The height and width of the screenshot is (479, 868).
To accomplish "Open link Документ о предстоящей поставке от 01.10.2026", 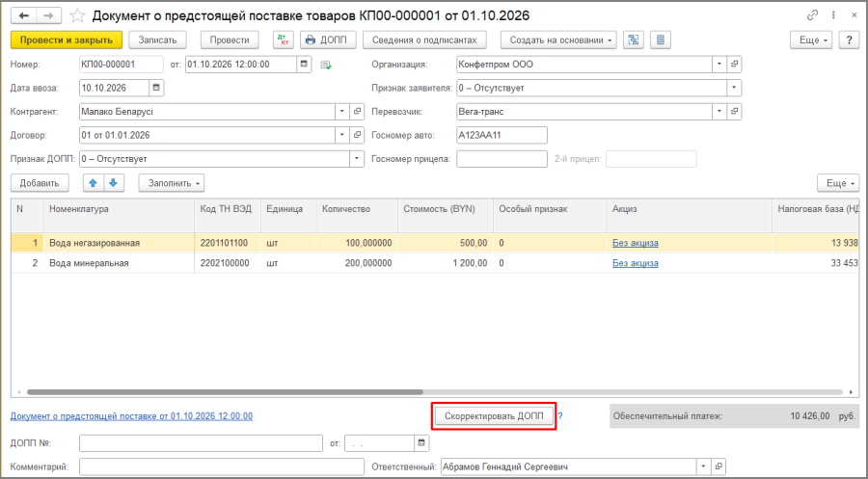I will pos(132,416).
